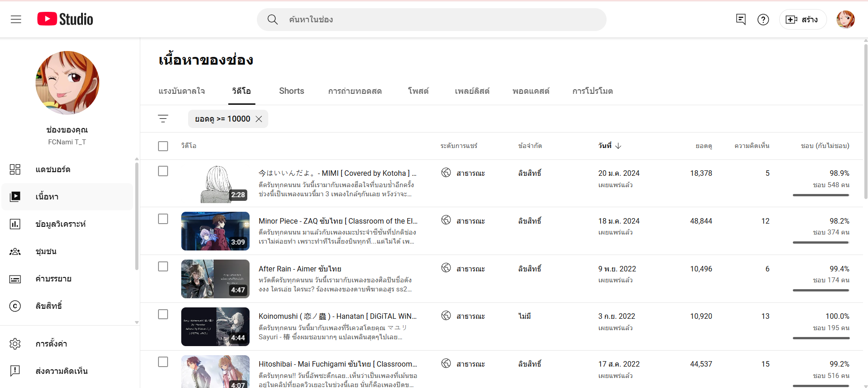Open Hitoshibai video thumbnail

tap(215, 372)
